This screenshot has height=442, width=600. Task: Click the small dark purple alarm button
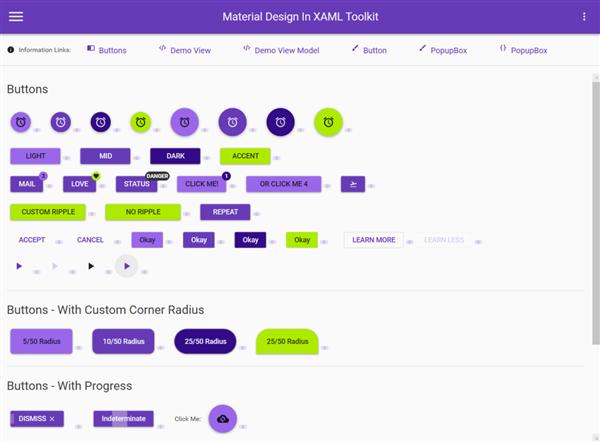(x=101, y=122)
